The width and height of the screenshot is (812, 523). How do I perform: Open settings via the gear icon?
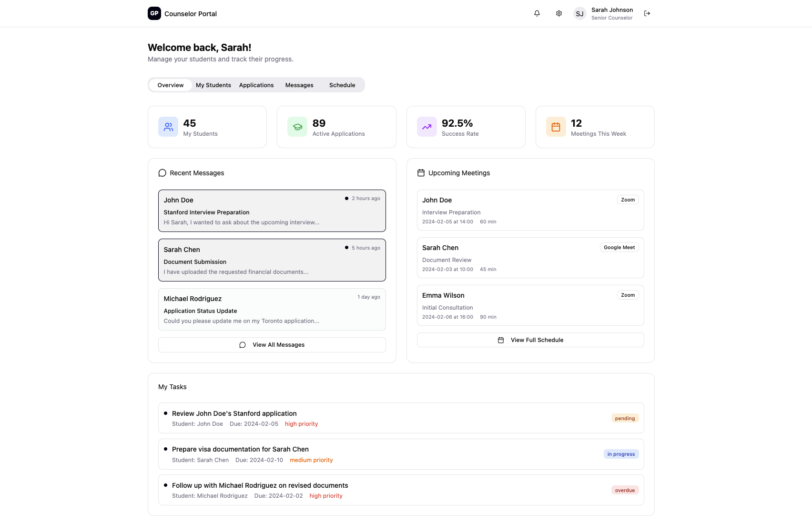[x=559, y=13]
